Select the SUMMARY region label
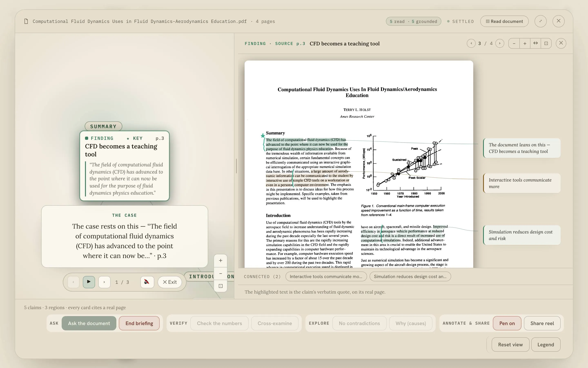Image resolution: width=588 pixels, height=368 pixels. [x=103, y=126]
